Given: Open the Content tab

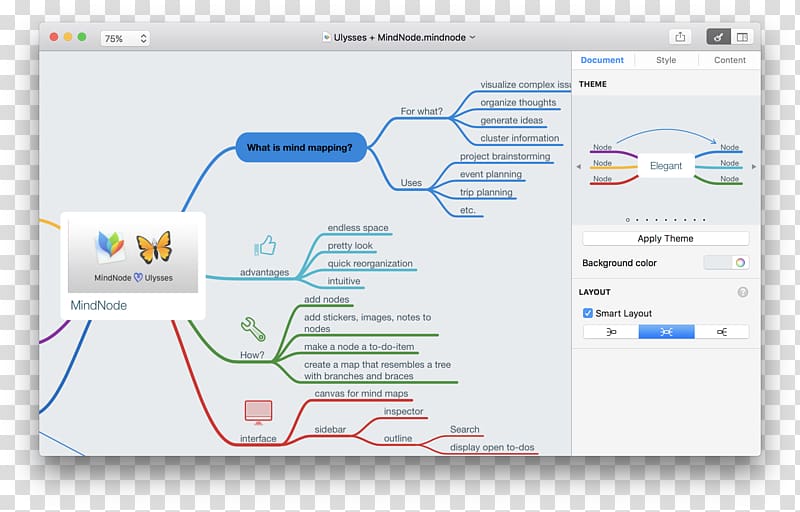Looking at the screenshot, I should coord(729,60).
